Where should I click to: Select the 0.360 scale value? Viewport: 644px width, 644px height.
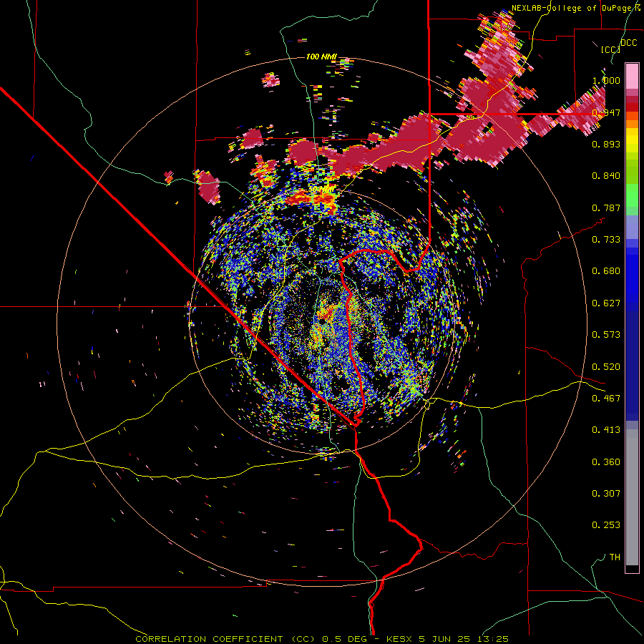tap(606, 462)
